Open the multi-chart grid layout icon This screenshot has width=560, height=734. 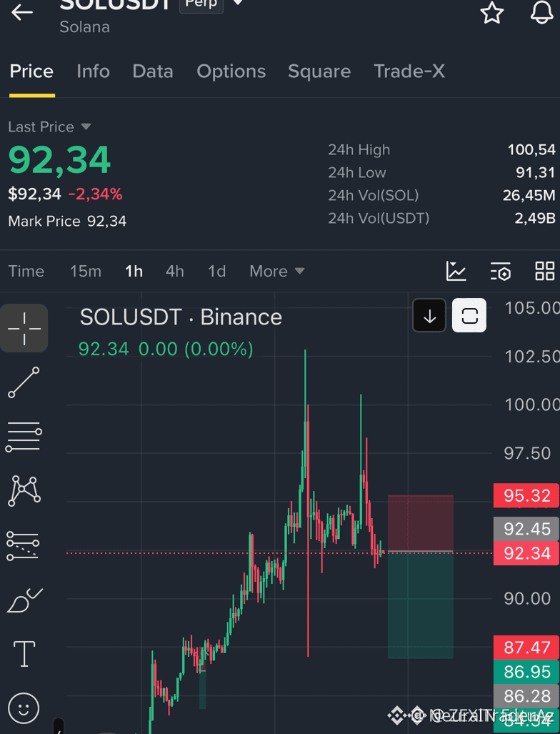coord(544,271)
